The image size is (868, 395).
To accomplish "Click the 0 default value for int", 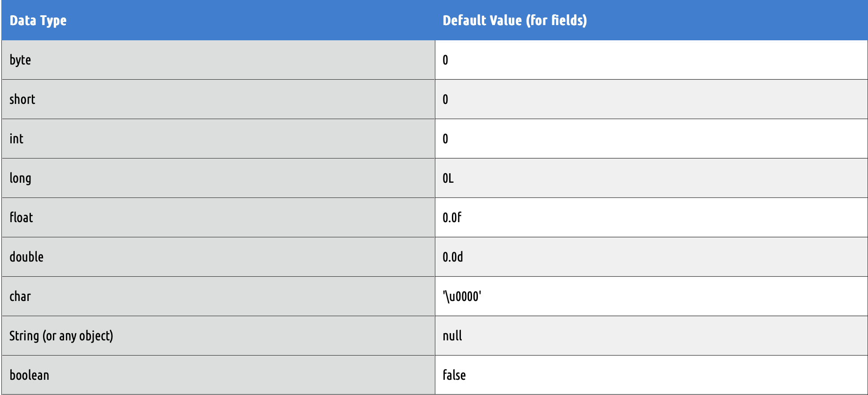I will coord(651,139).
